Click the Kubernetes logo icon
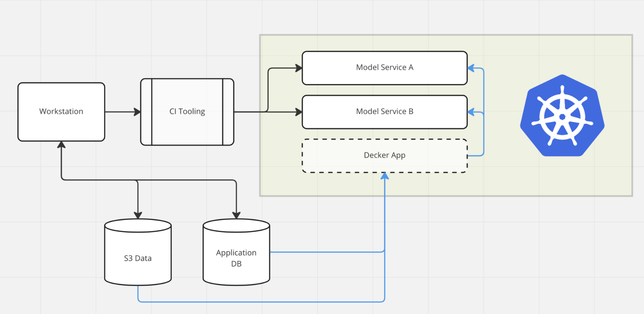Viewport: 644px width, 314px height. pos(562,116)
